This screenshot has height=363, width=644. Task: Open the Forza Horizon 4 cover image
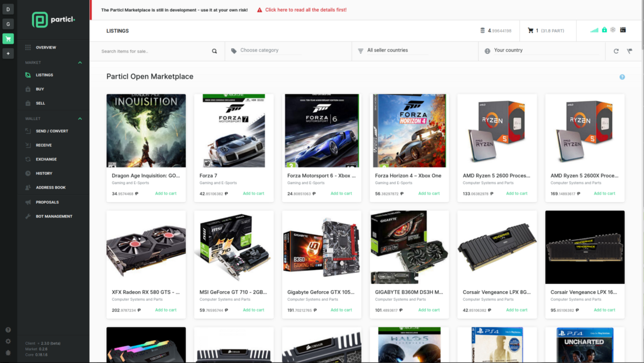pyautogui.click(x=409, y=130)
